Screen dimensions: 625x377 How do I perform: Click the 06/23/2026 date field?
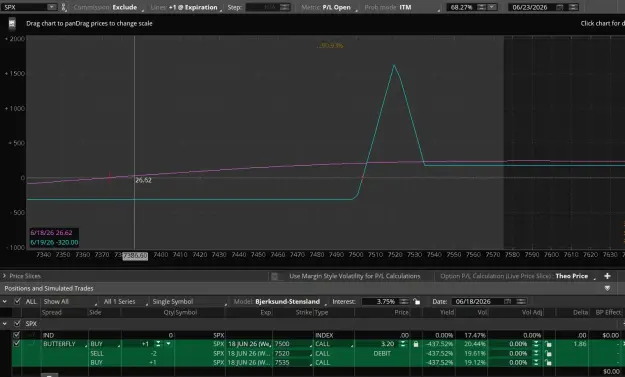[532, 7]
